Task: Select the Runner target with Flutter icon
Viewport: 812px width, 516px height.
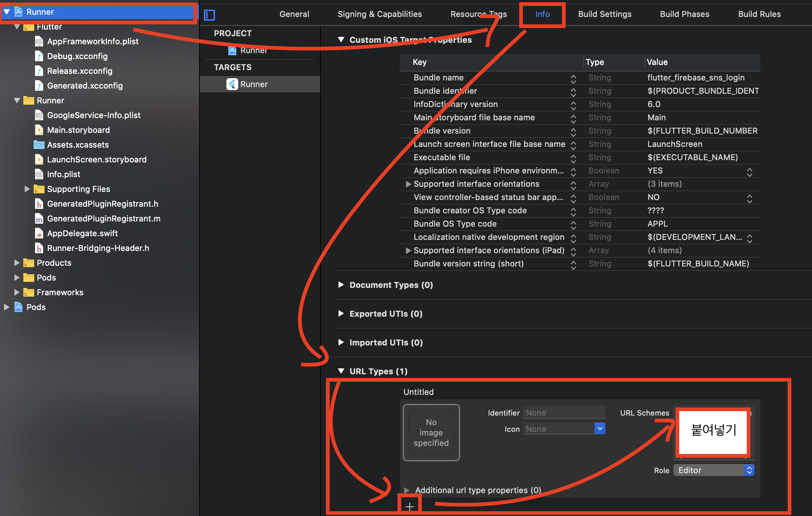Action: (x=254, y=84)
